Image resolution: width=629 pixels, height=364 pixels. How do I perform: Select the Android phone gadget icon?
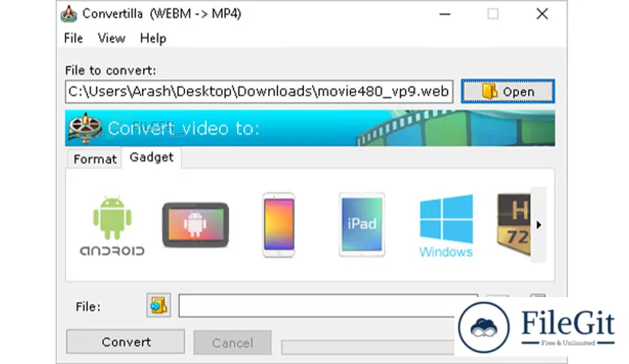click(112, 226)
